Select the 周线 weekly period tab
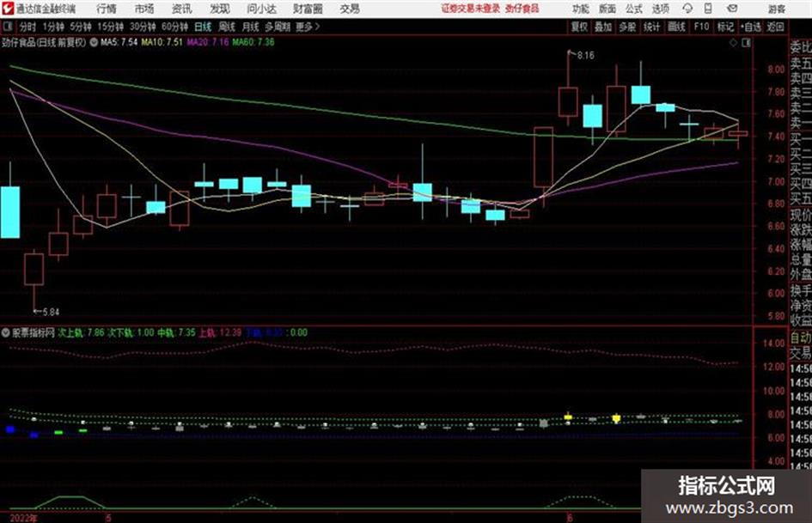 click(x=227, y=27)
